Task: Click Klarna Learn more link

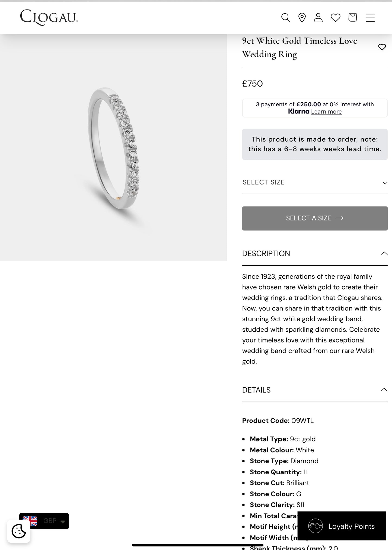Action: (x=326, y=112)
